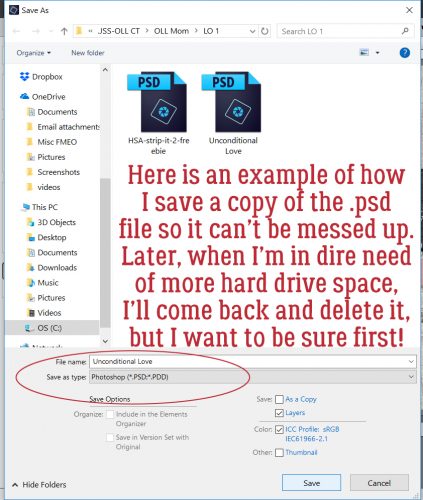
Task: Click the search magnifier icon
Action: tap(405, 31)
